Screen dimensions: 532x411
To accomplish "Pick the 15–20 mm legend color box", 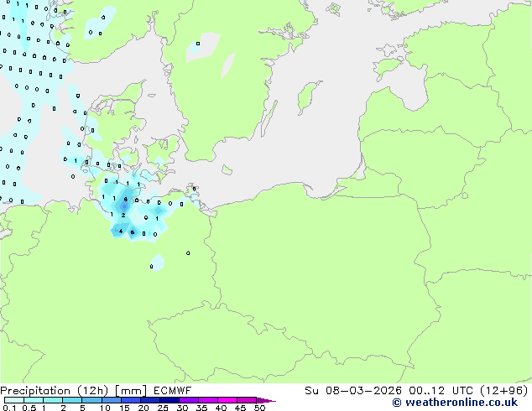I will pos(130,400).
